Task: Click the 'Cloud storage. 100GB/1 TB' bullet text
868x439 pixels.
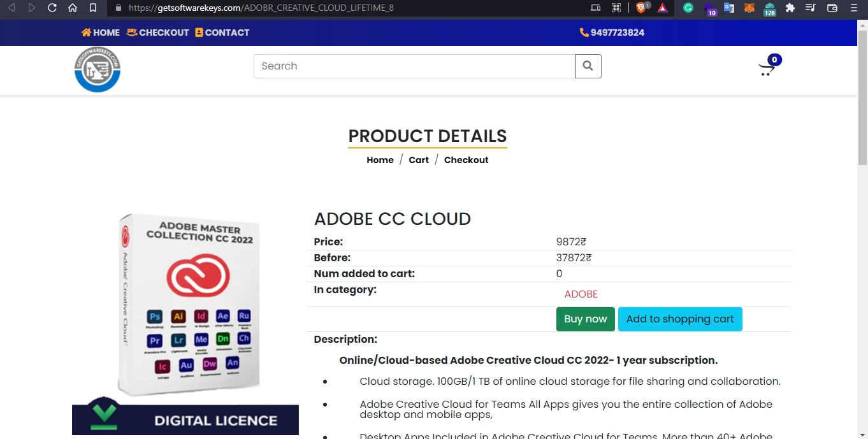Action: (570, 382)
